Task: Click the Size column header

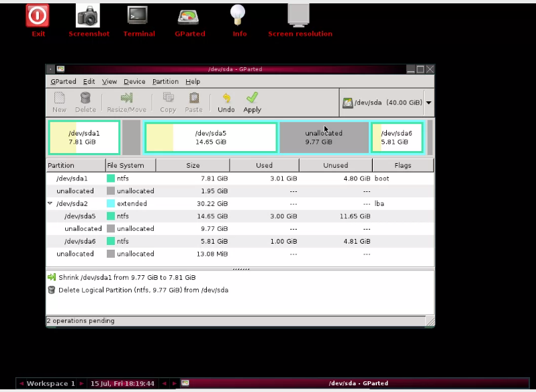Action: tap(193, 165)
